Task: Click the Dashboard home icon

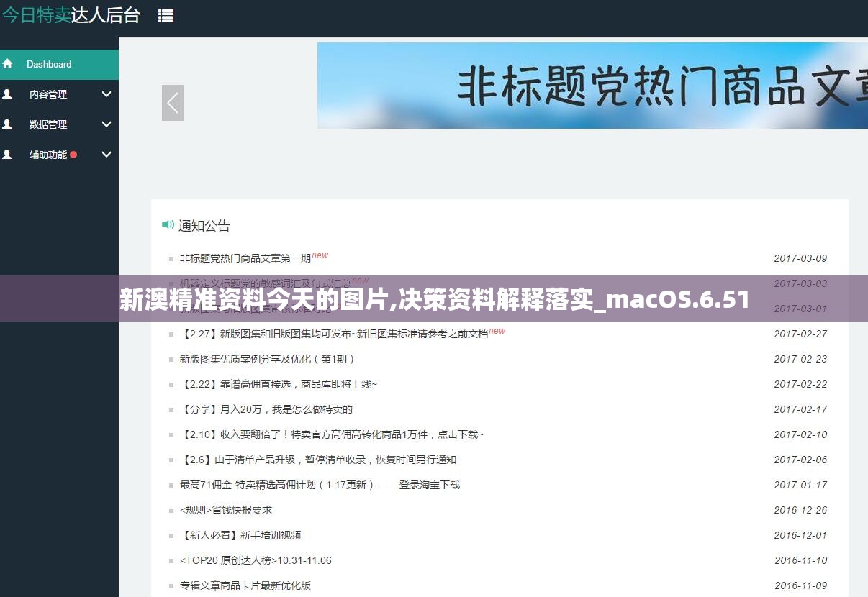Action: 7,64
